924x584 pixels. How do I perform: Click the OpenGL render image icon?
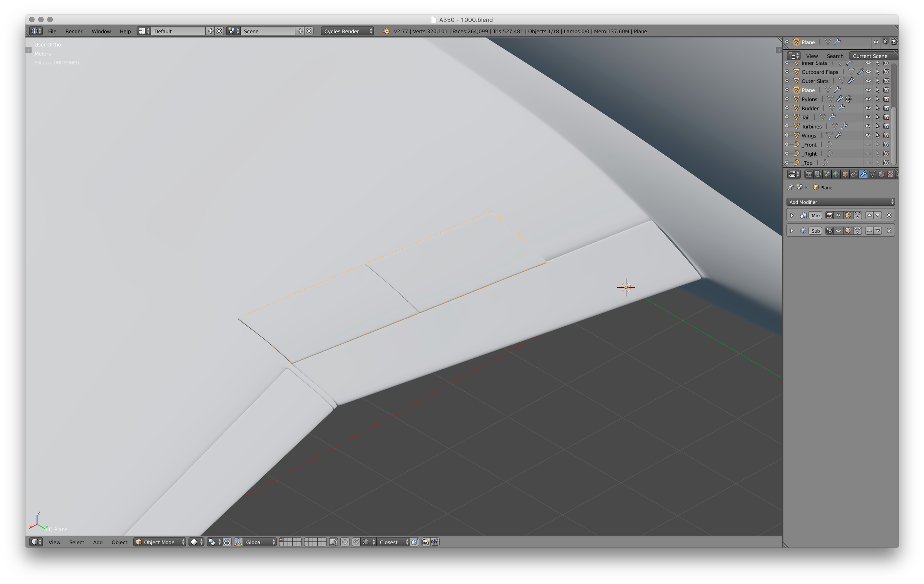click(425, 542)
